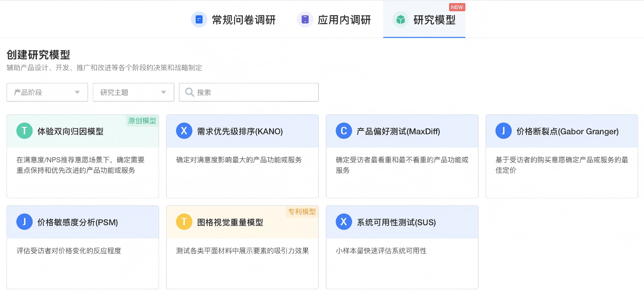Click the magnifier icon in the search box

[189, 92]
